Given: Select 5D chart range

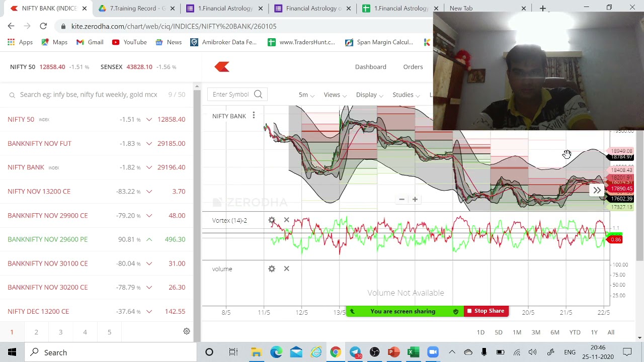Looking at the screenshot, I should (x=499, y=332).
